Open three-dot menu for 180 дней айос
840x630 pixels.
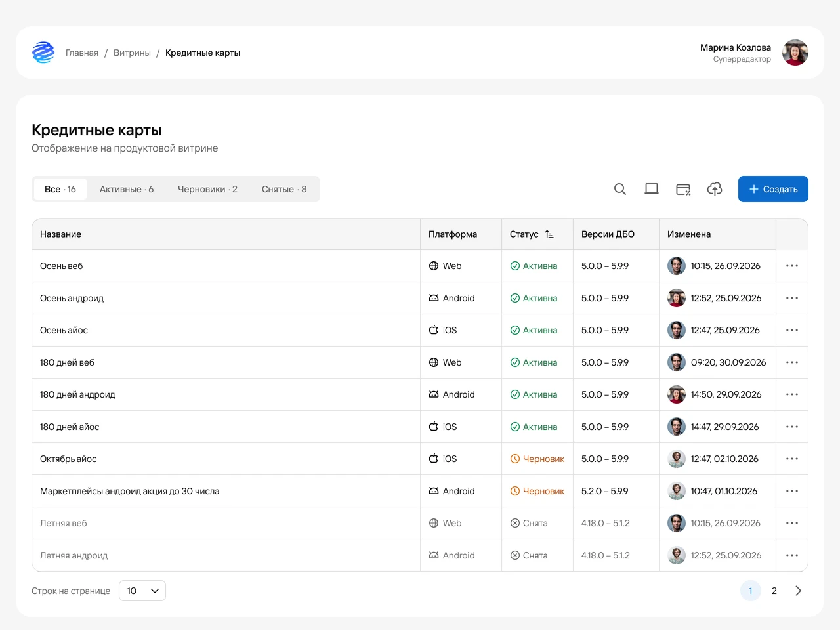[x=792, y=427]
